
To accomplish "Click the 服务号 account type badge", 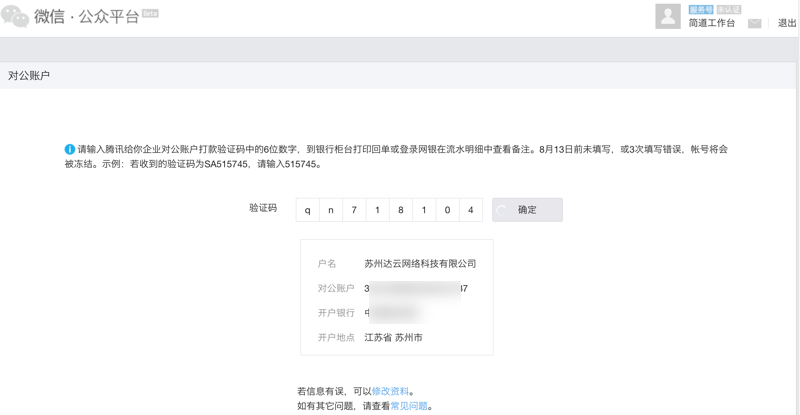I will 701,10.
